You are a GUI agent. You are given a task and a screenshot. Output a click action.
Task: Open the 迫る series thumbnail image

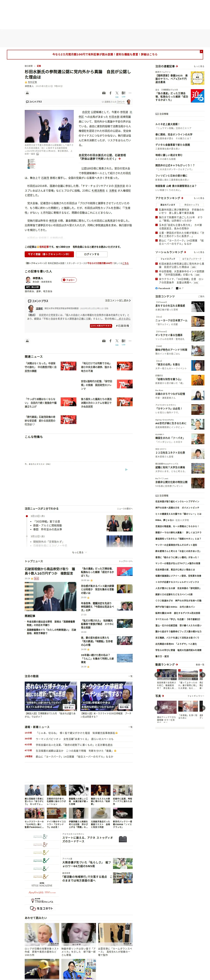pyautogui.click(x=197, y=96)
